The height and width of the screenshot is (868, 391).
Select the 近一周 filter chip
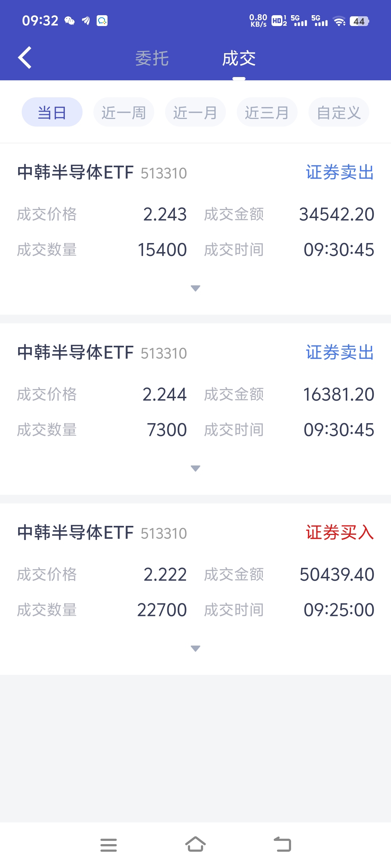coord(124,112)
